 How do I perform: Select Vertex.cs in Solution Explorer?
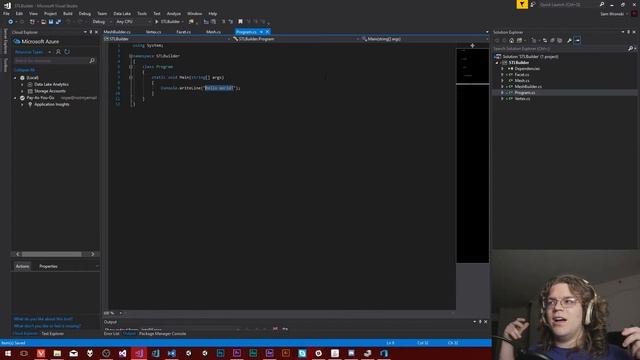522,98
